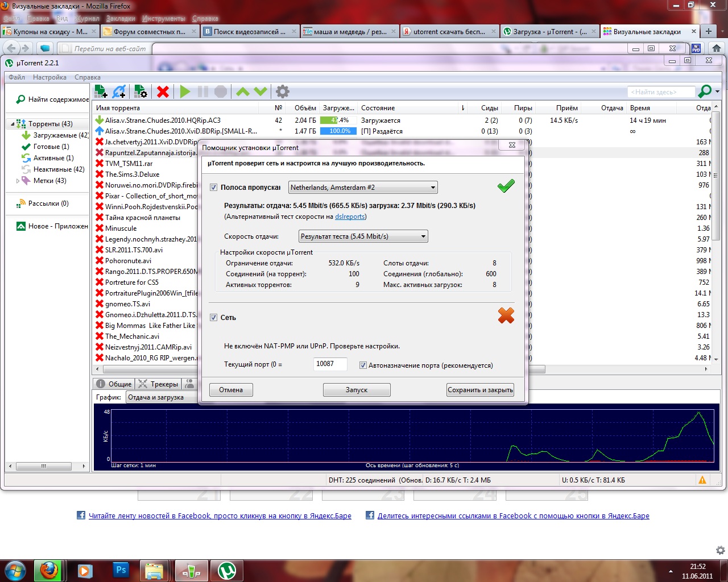
Task: Start torrent using the green play icon
Action: 185,91
